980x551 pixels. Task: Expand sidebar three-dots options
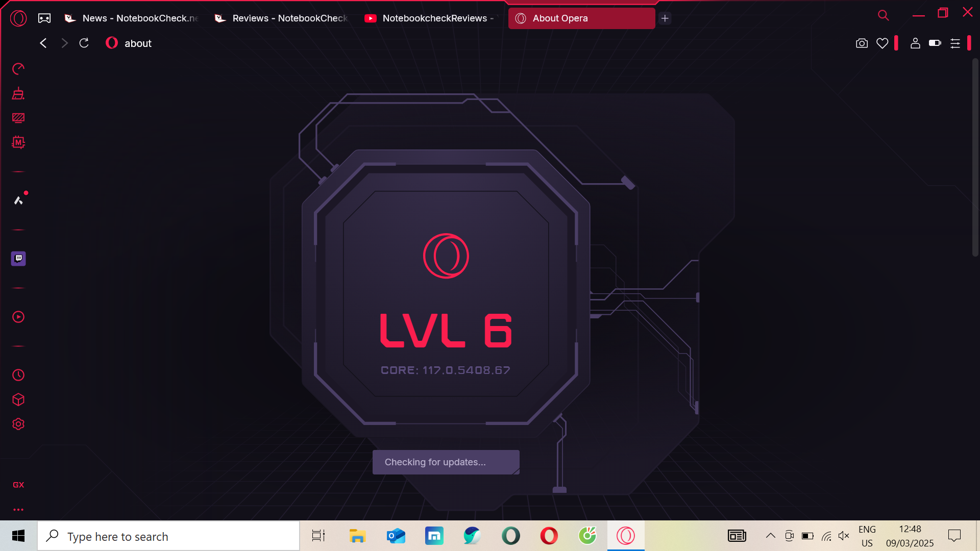point(18,509)
